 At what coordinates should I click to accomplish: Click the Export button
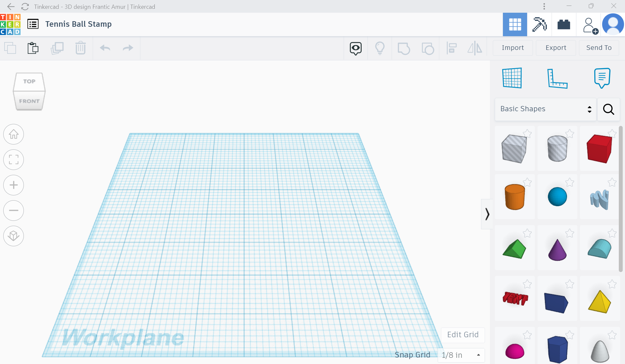(556, 48)
